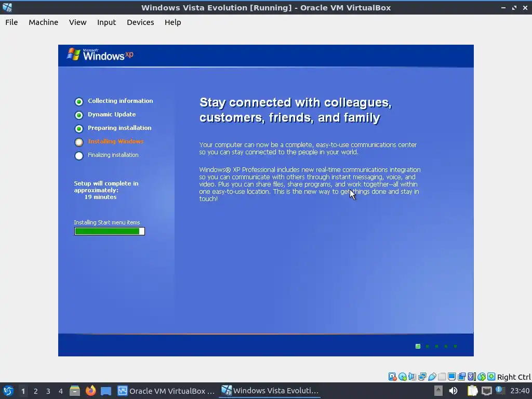Screen dimensions: 532x399
Task: Click the audio status icon in VirtualBox
Action: coord(412,377)
